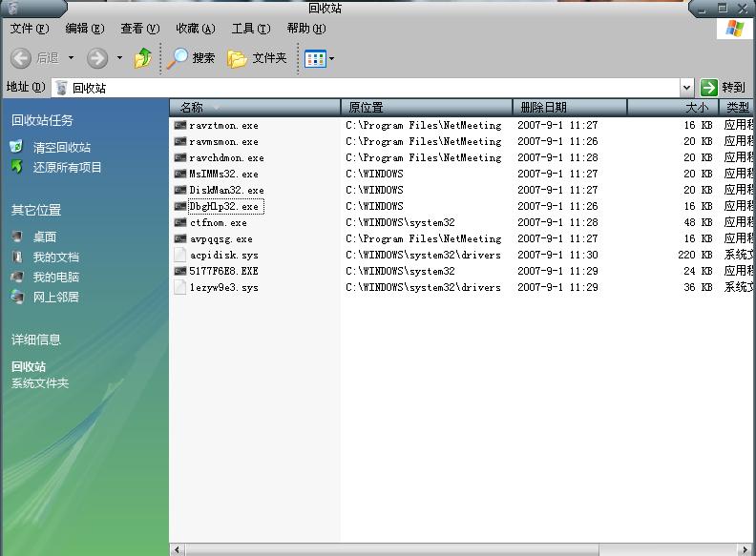Go to 网上邻居 from other places
The width and height of the screenshot is (756, 556).
coord(55,297)
